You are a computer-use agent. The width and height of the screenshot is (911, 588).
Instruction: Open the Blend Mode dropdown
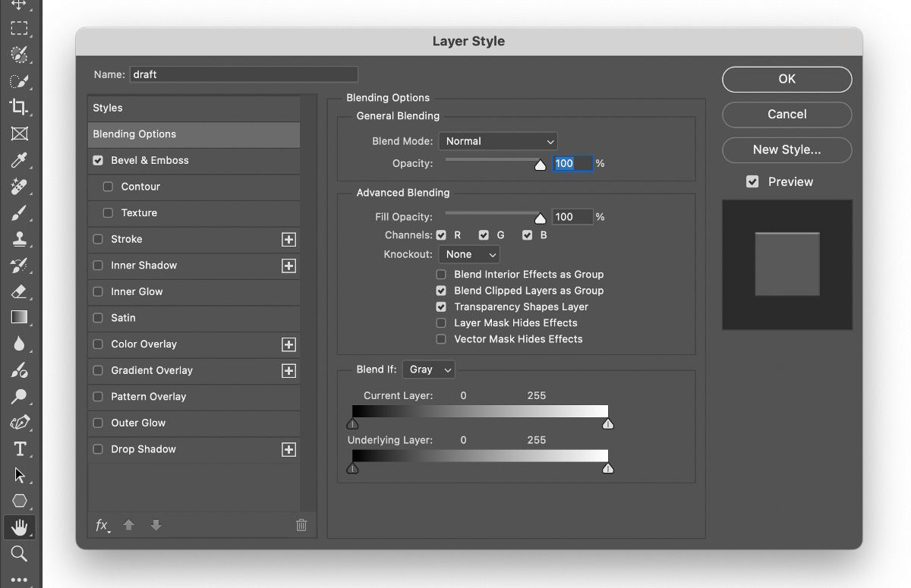coord(498,141)
